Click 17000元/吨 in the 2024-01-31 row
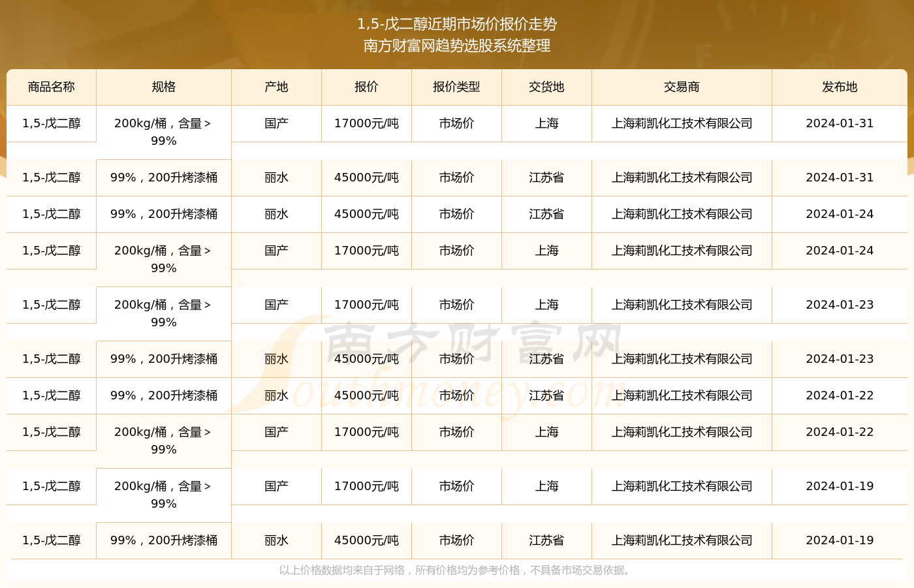Image resolution: width=914 pixels, height=588 pixels. click(x=366, y=123)
